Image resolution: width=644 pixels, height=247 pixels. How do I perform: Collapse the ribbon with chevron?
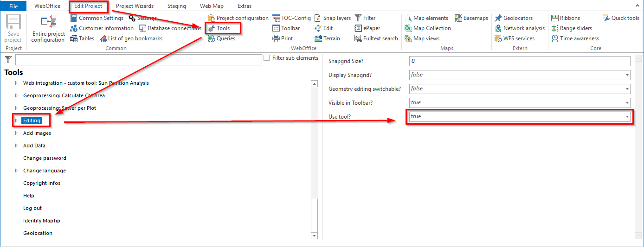pos(638,6)
